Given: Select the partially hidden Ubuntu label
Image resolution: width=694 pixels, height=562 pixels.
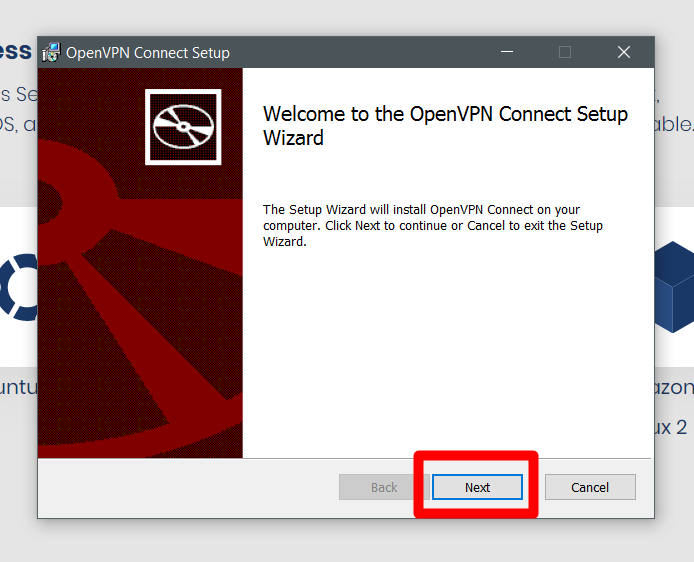Looking at the screenshot, I should click(18, 387).
